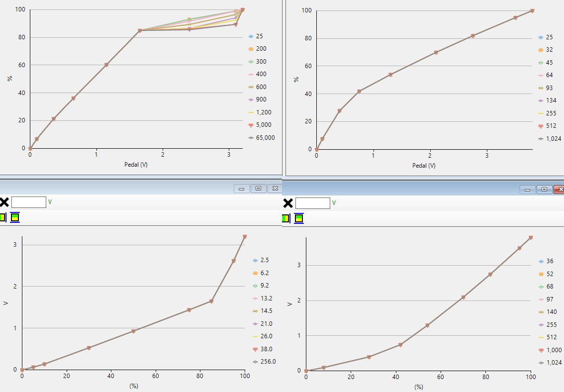Minimize the lower-right chart window
This screenshot has height=392, width=564.
coord(528,190)
